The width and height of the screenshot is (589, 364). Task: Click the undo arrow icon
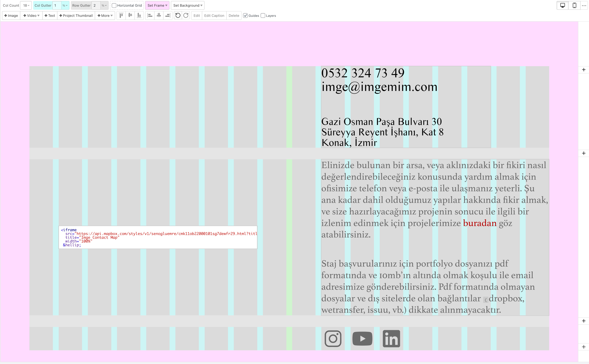(178, 15)
